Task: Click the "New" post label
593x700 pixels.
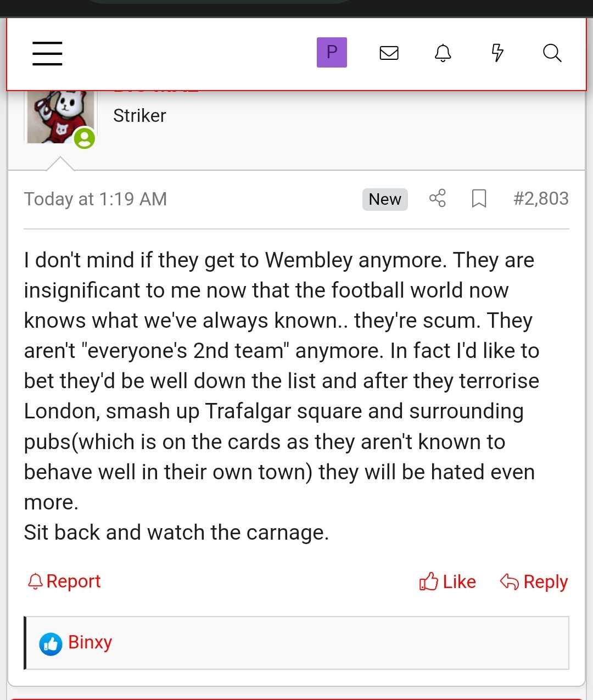Action: tap(385, 199)
